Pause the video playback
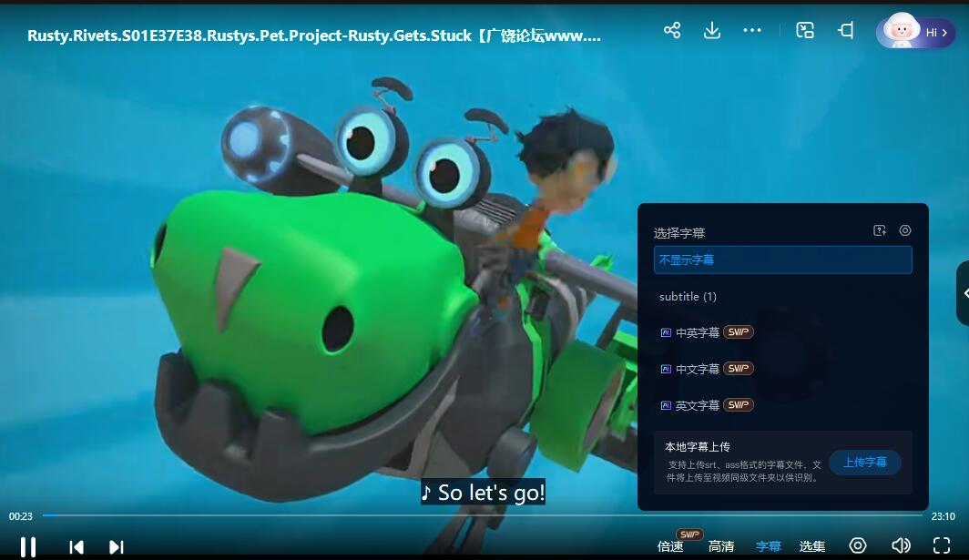Image resolution: width=969 pixels, height=560 pixels. pyautogui.click(x=28, y=546)
